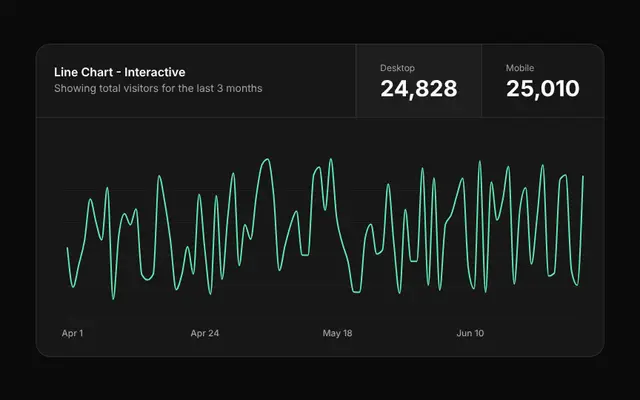Click the 'Line Chart - Interactive' title
This screenshot has width=640, height=400.
pos(120,72)
